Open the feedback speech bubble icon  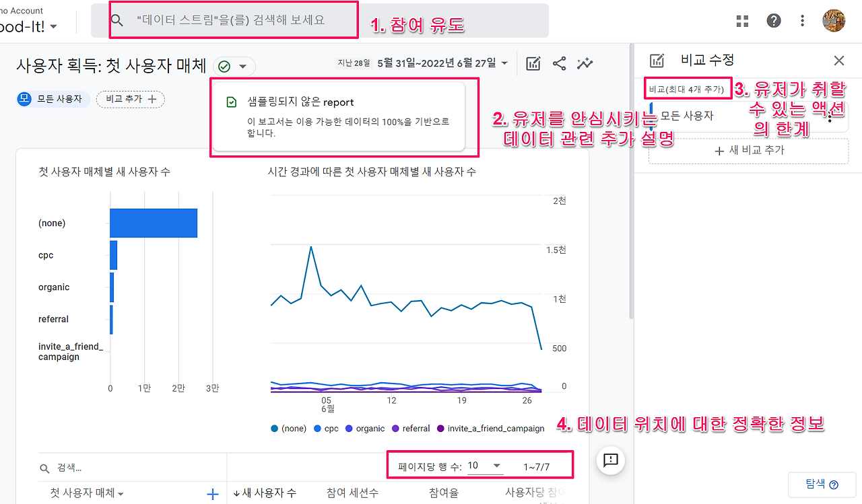(611, 460)
